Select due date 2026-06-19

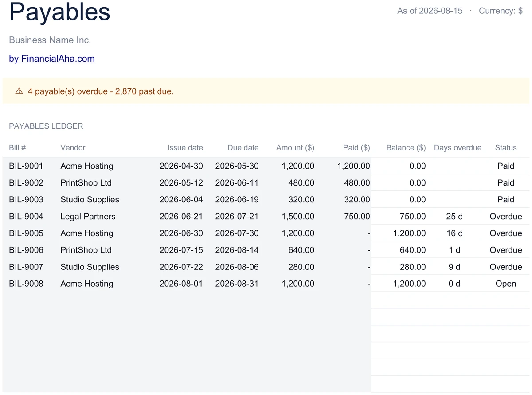point(237,200)
